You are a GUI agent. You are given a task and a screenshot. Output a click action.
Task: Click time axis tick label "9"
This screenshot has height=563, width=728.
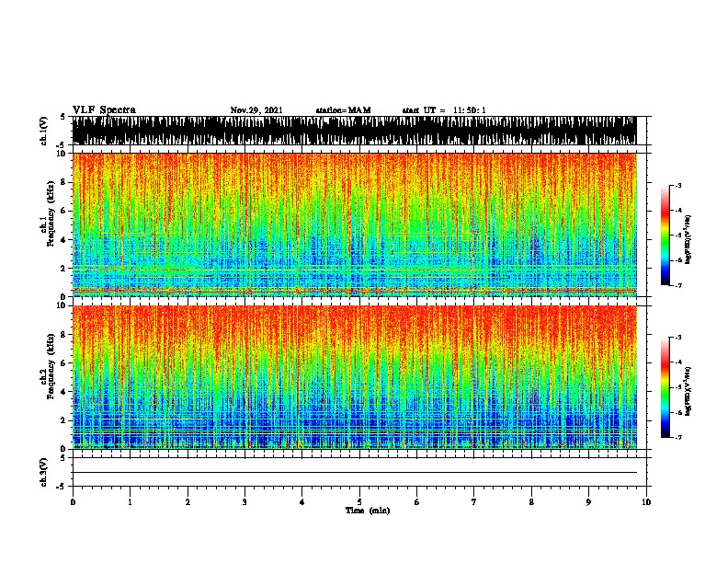pos(588,502)
